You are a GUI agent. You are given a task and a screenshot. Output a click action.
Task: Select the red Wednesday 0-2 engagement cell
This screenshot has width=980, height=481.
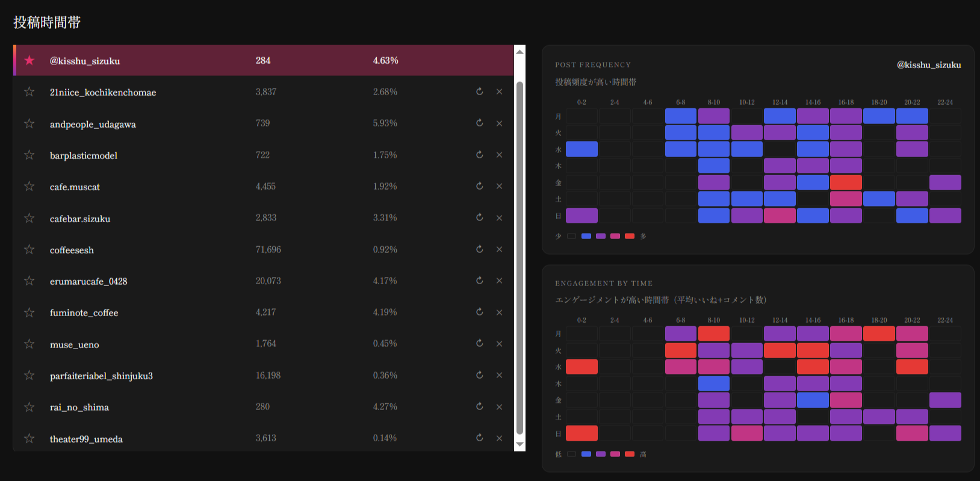click(x=581, y=367)
